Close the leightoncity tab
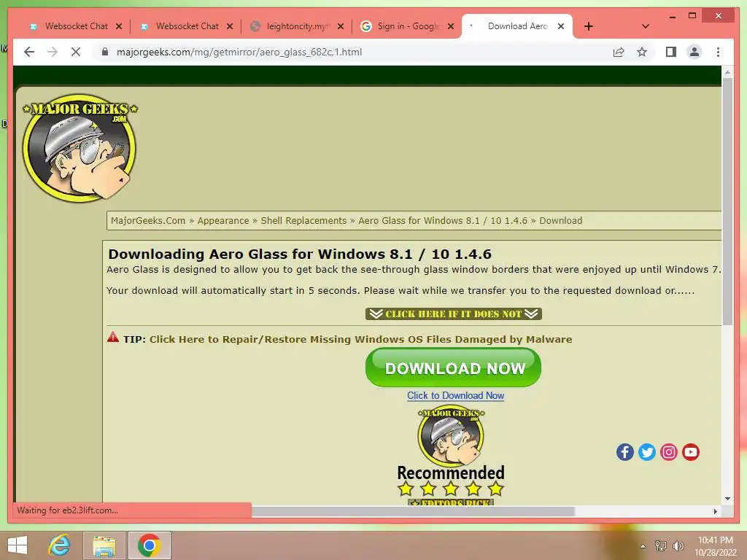 click(x=340, y=26)
